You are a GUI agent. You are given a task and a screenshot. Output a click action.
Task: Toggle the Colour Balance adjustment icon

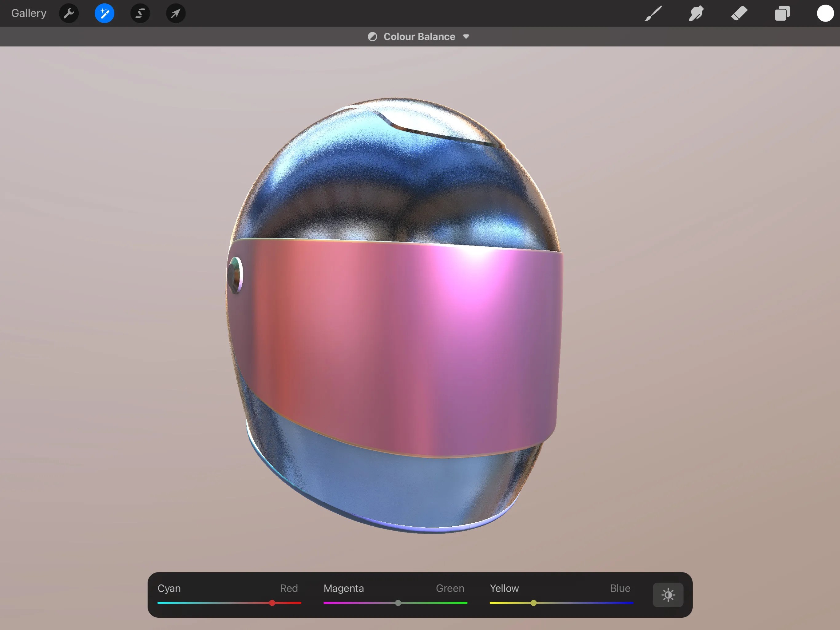[373, 36]
